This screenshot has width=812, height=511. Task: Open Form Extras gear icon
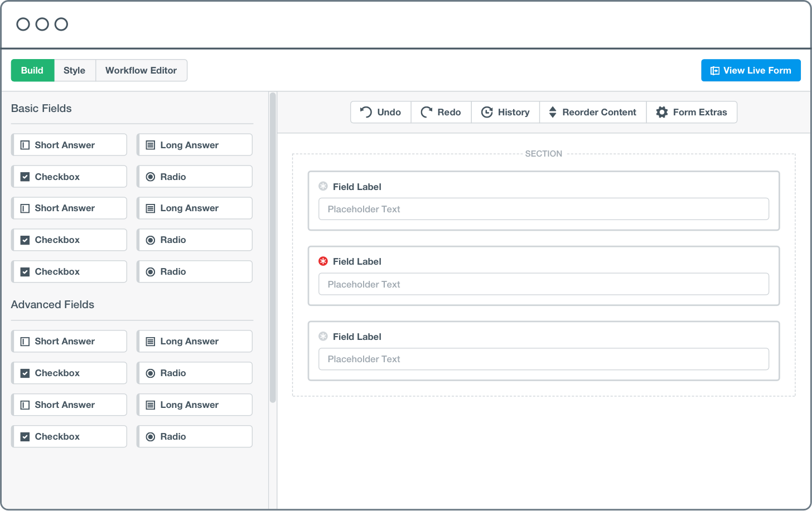(x=662, y=112)
